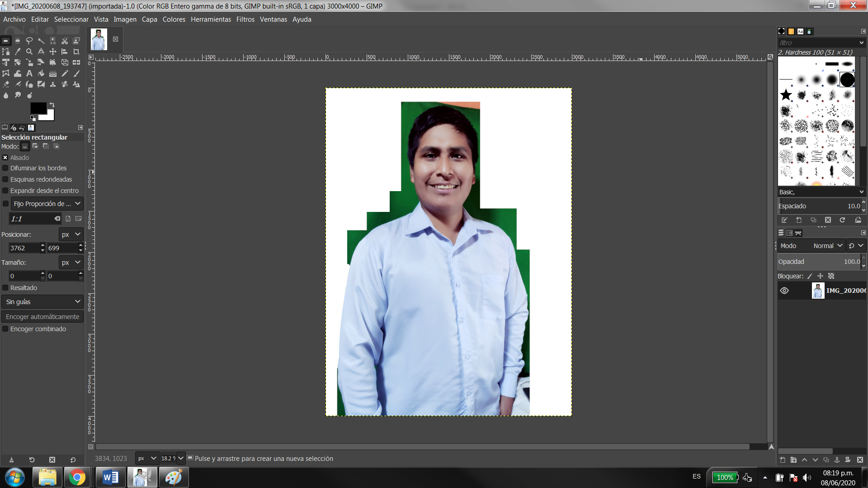
Task: Expand the Fijo Proporción de dropdown
Action: pos(47,204)
